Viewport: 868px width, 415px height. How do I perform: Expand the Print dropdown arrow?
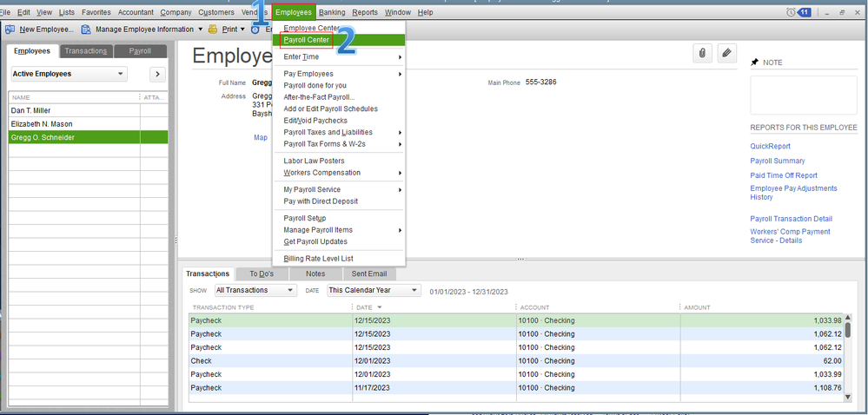pyautogui.click(x=242, y=29)
